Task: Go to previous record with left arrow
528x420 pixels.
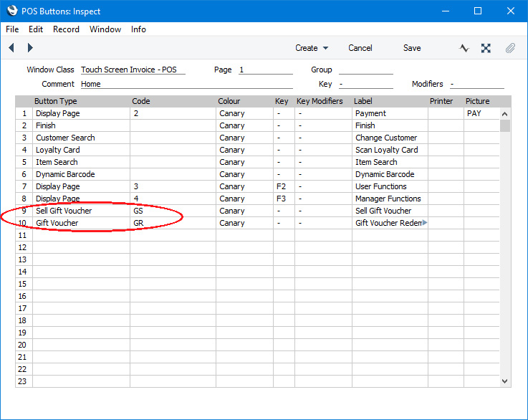Action: (11, 48)
